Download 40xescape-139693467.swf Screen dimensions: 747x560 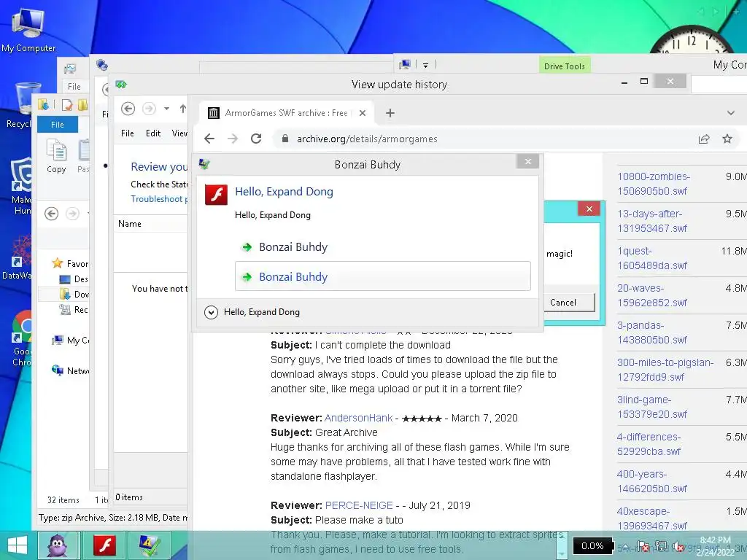[x=652, y=518]
